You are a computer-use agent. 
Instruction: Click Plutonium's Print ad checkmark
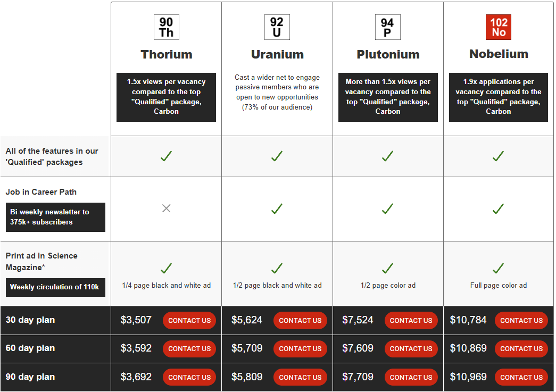pos(387,268)
